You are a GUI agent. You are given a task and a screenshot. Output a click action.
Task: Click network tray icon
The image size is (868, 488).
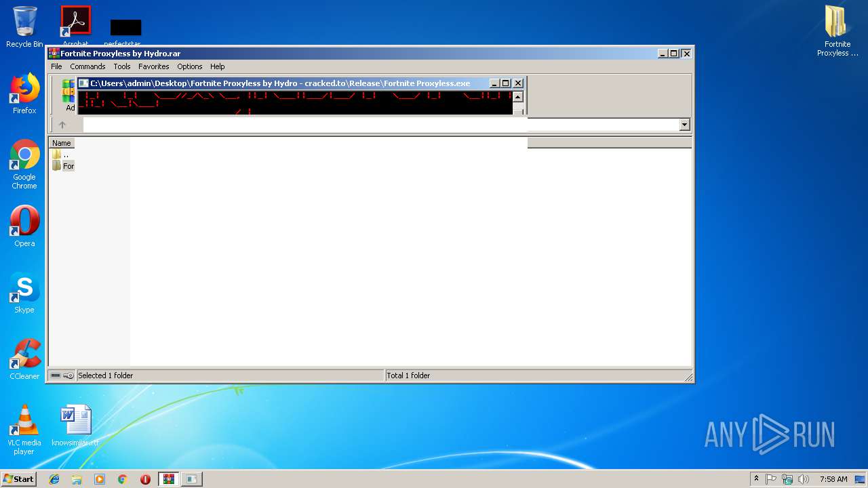[787, 479]
